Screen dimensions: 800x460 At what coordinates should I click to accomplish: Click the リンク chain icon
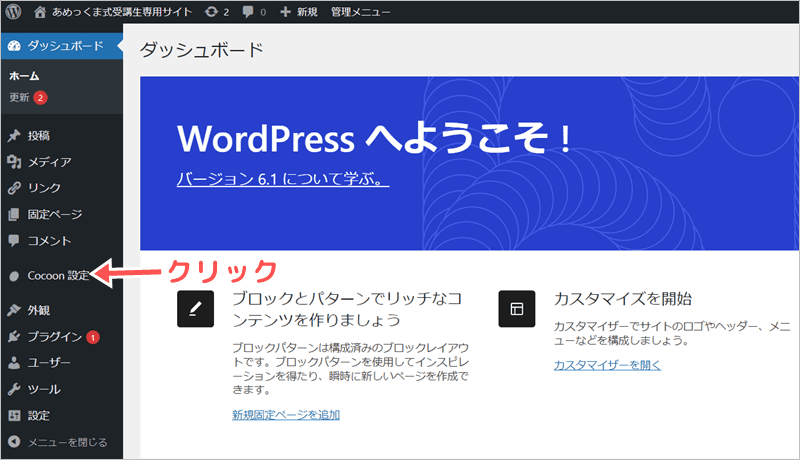click(14, 188)
